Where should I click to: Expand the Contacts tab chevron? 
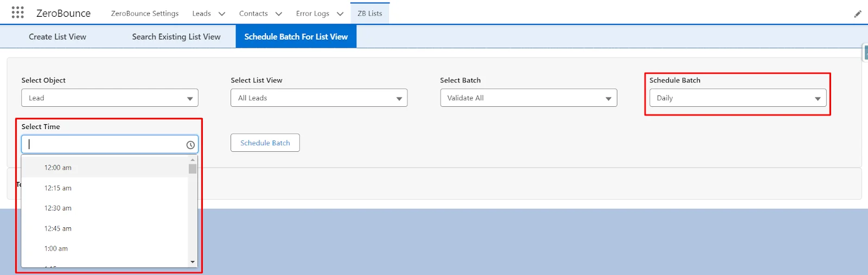point(278,14)
